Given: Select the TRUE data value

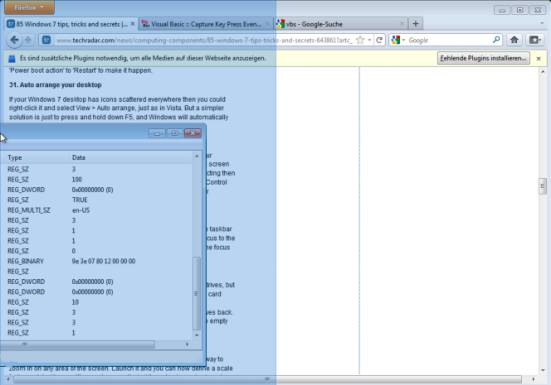Looking at the screenshot, I should click(79, 200).
